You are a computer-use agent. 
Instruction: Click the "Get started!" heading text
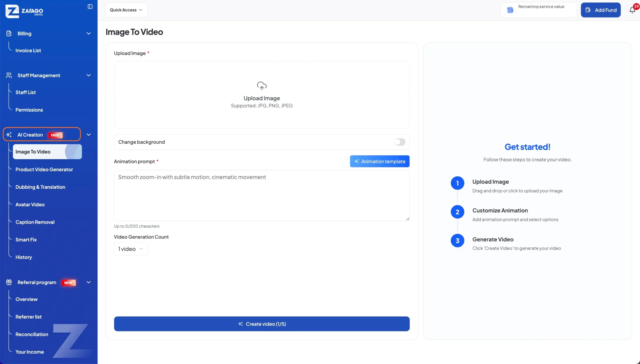point(527,147)
